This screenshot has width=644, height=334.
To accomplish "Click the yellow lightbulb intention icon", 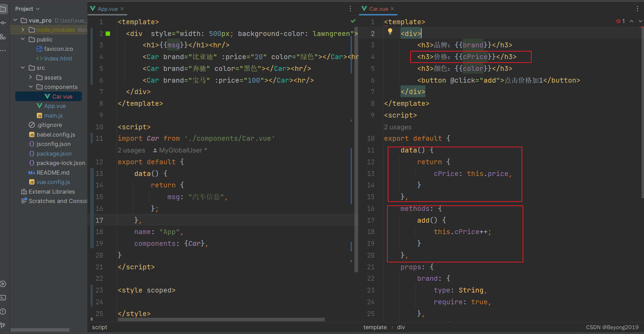I will pyautogui.click(x=390, y=31).
